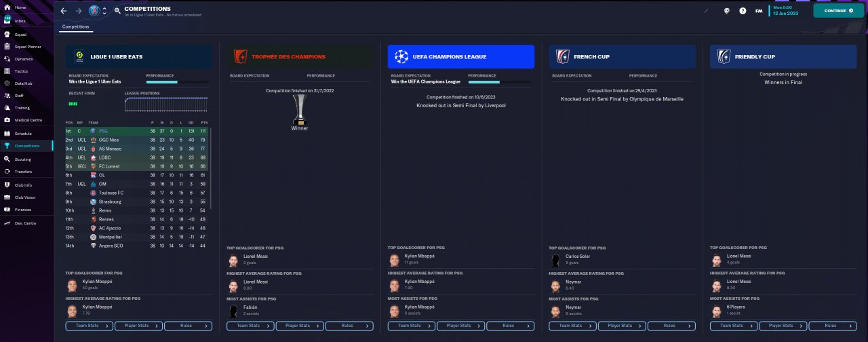Open the search magnifier in the header
Image resolution: width=868 pixels, height=342 pixels.
tap(117, 11)
